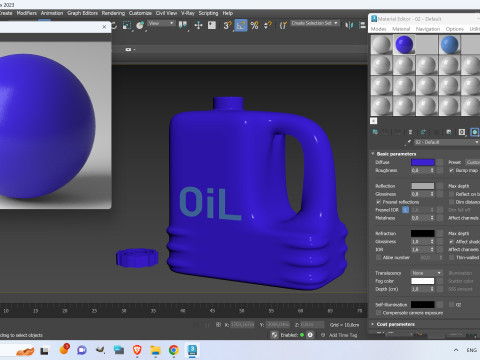Click the Select and Place tool icon
Viewport: 480px width, 360px height.
click(140, 25)
